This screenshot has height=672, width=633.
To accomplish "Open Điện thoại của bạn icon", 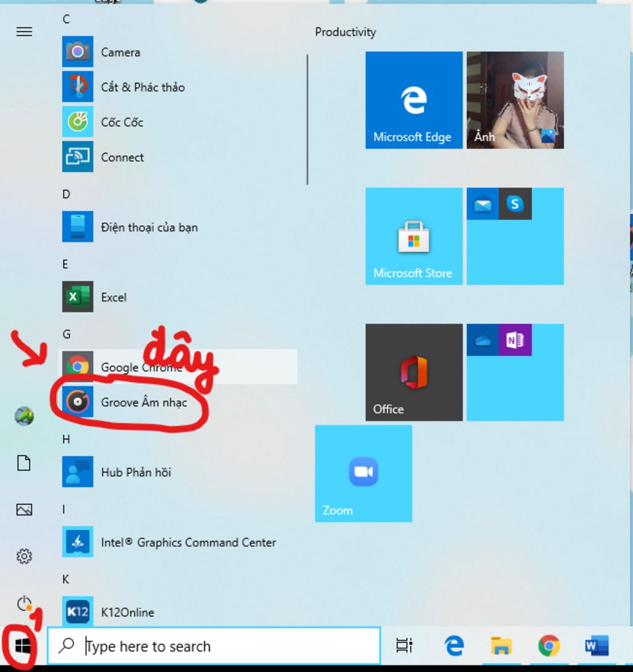I will pos(77,227).
